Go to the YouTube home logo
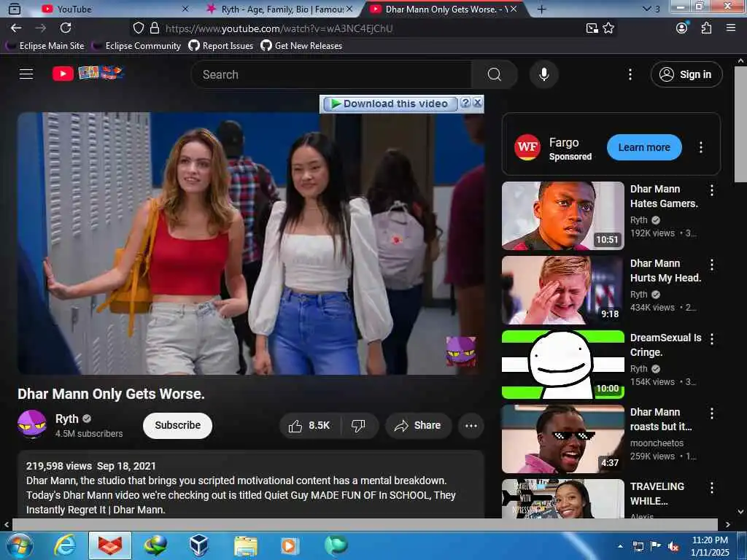The height and width of the screenshot is (560, 747). [x=88, y=74]
